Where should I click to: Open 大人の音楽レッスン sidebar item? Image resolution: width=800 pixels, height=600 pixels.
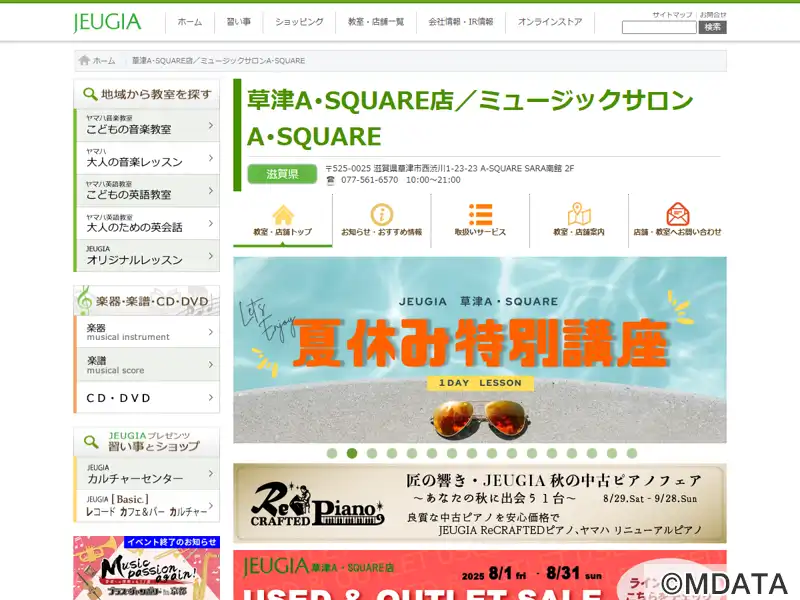point(147,158)
